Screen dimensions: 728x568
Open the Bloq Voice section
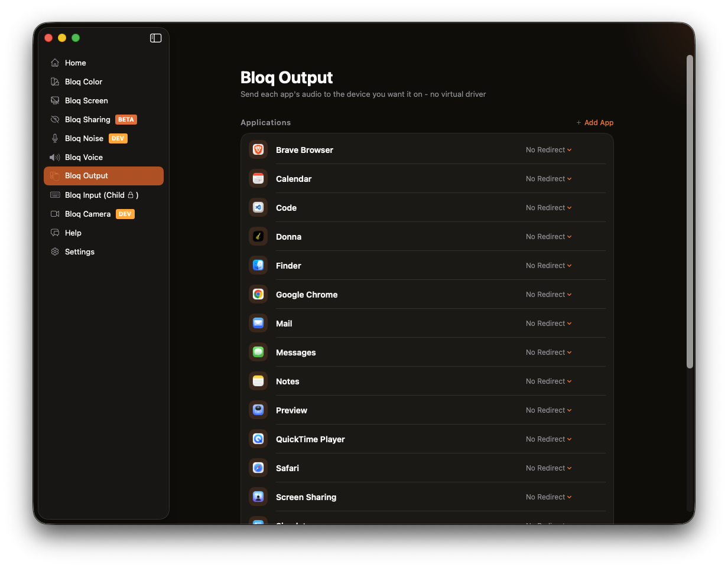click(x=103, y=157)
